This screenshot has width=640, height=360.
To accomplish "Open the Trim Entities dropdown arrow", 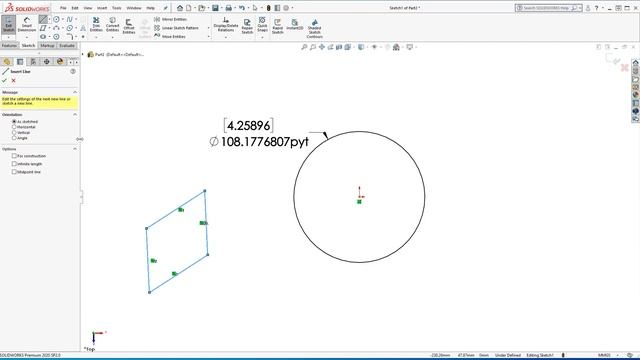I will click(x=96, y=37).
